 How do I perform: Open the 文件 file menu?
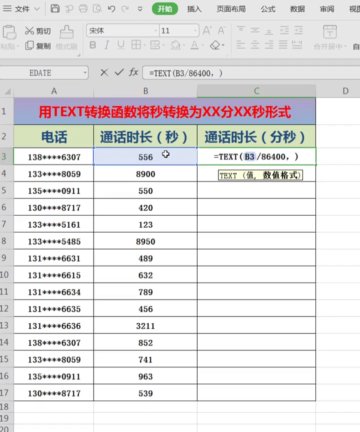click(x=21, y=9)
